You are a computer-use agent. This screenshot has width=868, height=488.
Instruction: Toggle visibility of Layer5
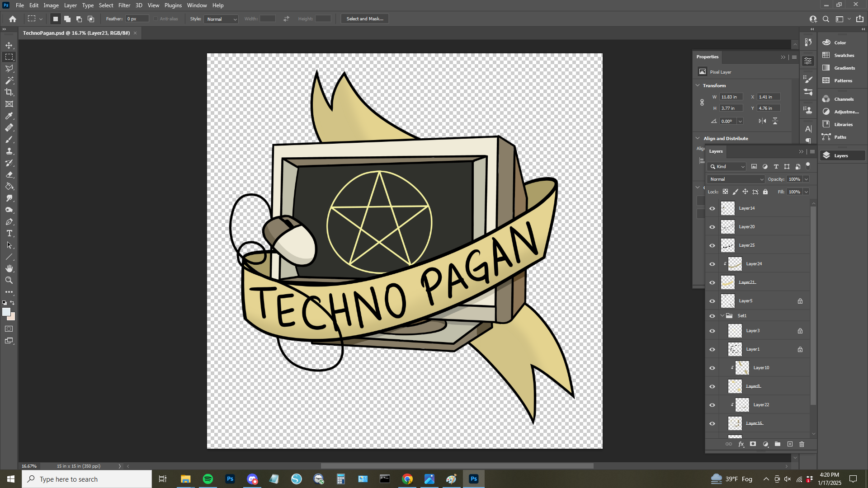[x=712, y=300]
